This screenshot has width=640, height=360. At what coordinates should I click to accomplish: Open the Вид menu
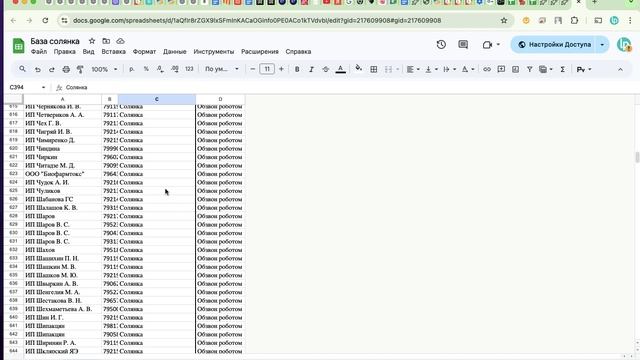[x=88, y=52]
